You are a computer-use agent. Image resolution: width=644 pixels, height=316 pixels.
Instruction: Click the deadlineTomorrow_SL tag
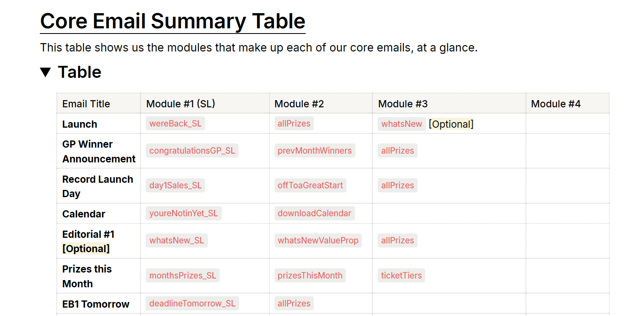[192, 303]
